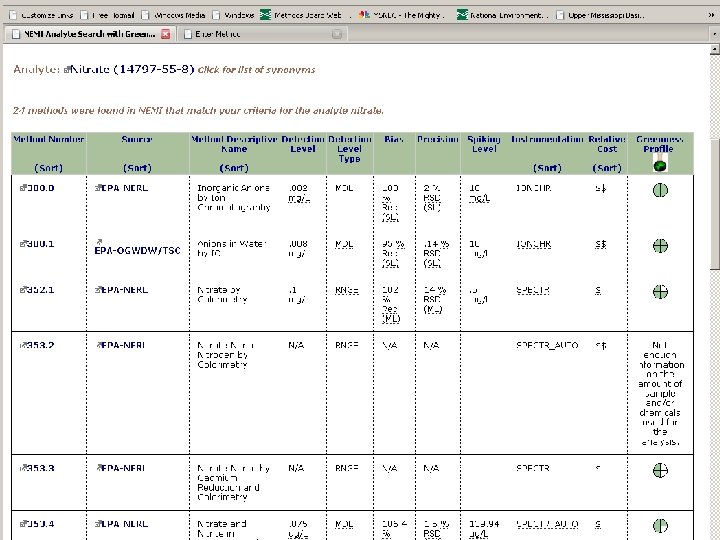Click for list of synonyms link
This screenshot has width=720, height=540.
(256, 70)
